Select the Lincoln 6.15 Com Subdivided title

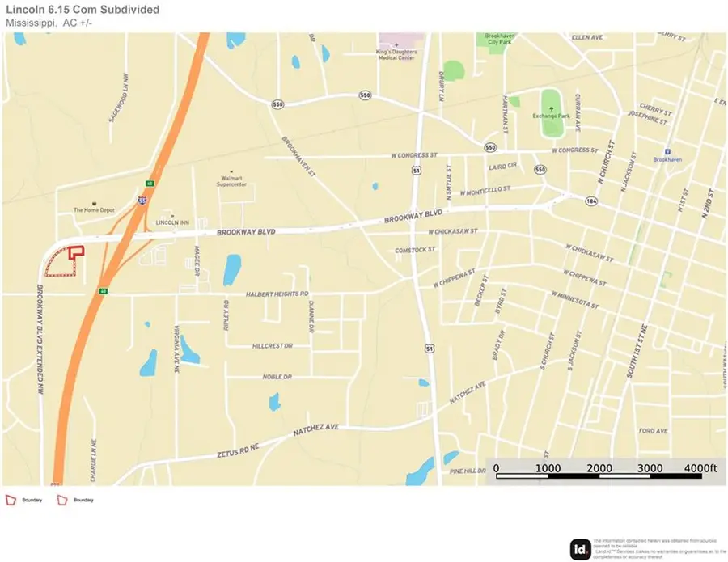(83, 10)
